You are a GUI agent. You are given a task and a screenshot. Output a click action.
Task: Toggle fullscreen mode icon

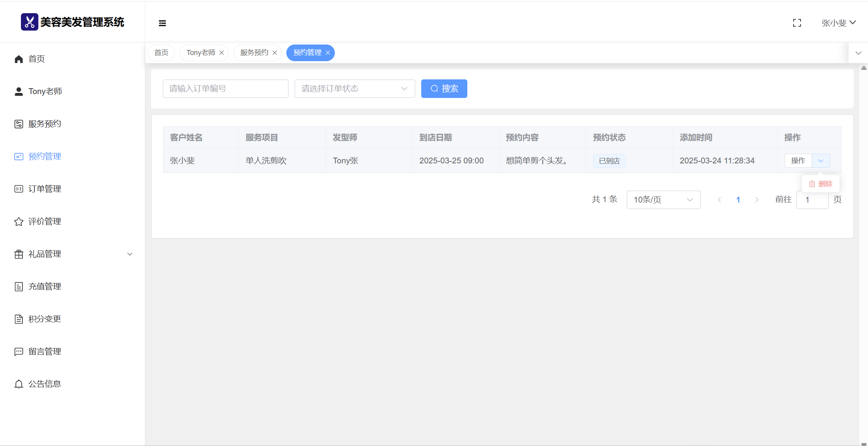[797, 23]
